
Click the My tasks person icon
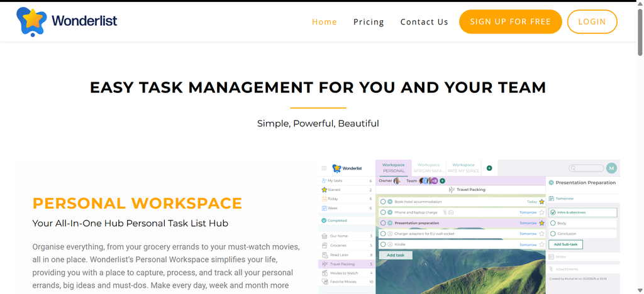(324, 180)
